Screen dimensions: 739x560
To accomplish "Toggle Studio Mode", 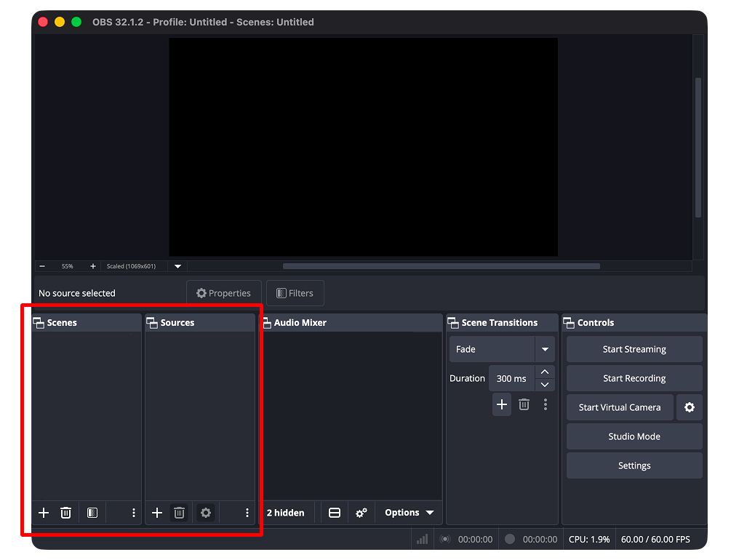I will [x=634, y=436].
